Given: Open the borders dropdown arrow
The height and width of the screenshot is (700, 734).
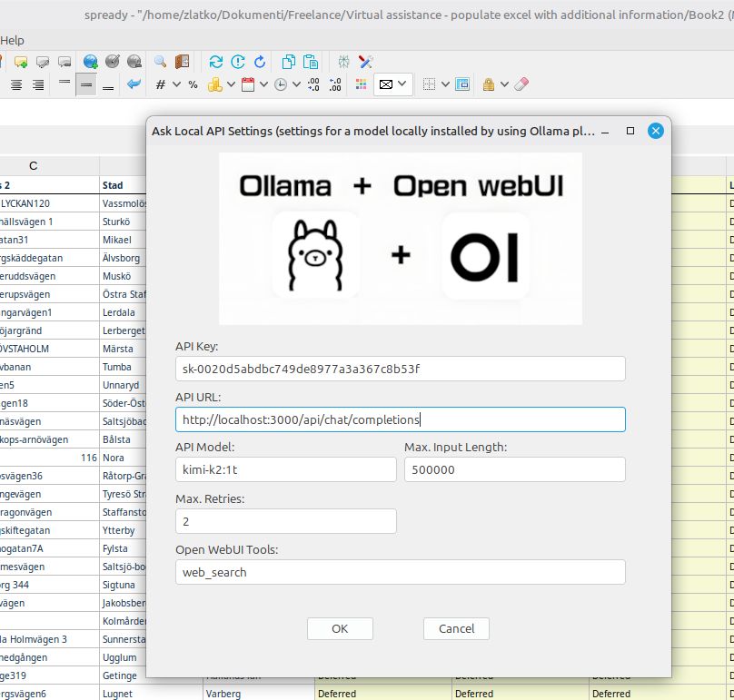Looking at the screenshot, I should (444, 84).
